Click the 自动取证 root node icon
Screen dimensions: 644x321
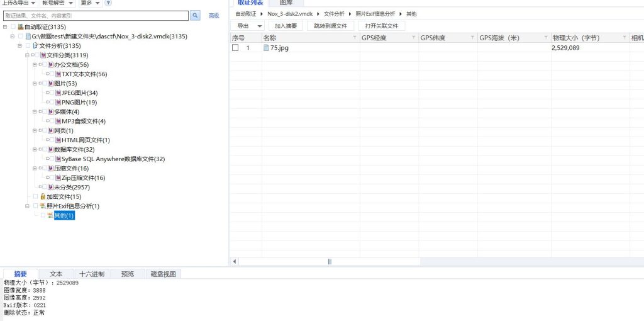tap(20, 27)
